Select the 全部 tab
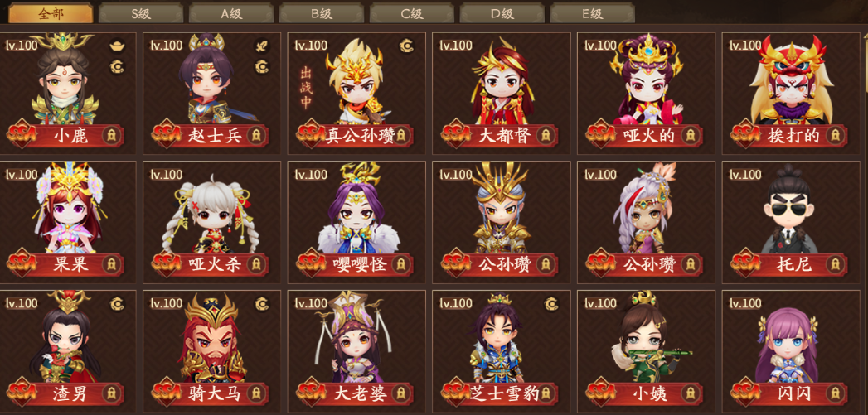 pyautogui.click(x=51, y=13)
